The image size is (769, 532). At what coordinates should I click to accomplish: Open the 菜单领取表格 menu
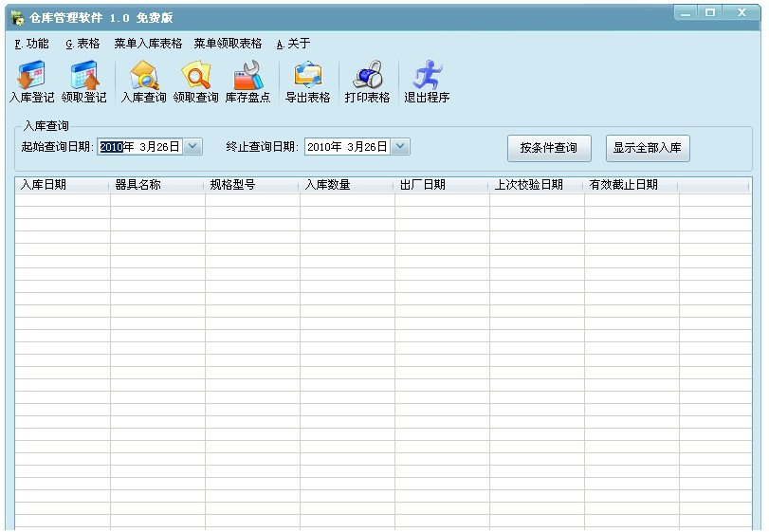pos(229,44)
